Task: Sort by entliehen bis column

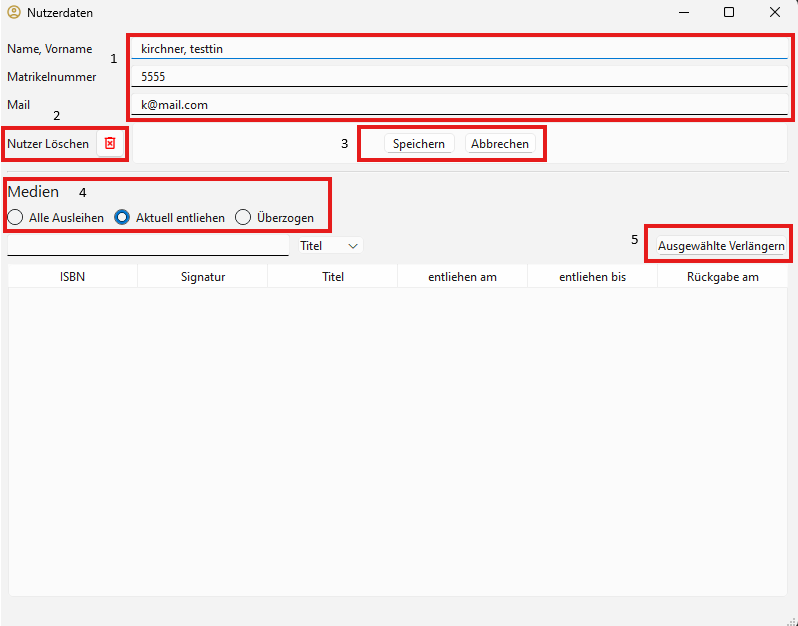Action: pos(592,277)
